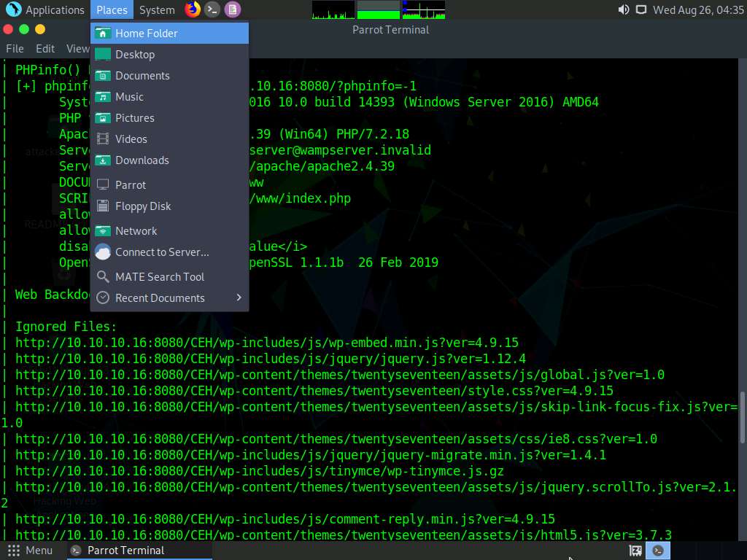This screenshot has width=747, height=560.
Task: Click the Network folder icon
Action: click(102, 231)
